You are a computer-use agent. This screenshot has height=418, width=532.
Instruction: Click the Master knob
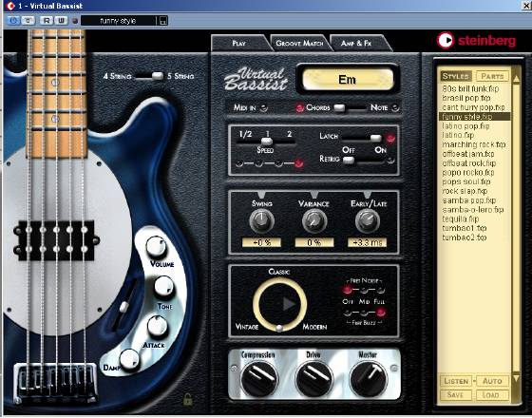click(369, 379)
